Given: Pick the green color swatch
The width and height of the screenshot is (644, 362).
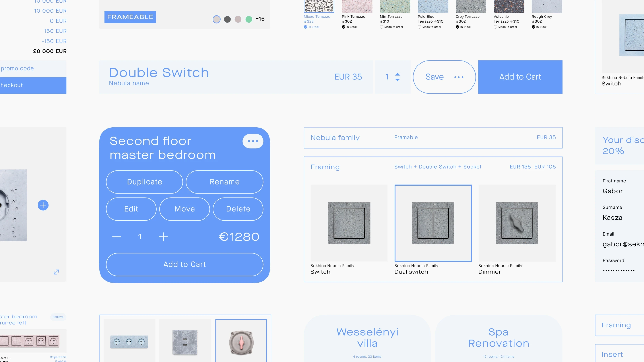Looking at the screenshot, I should click(249, 19).
